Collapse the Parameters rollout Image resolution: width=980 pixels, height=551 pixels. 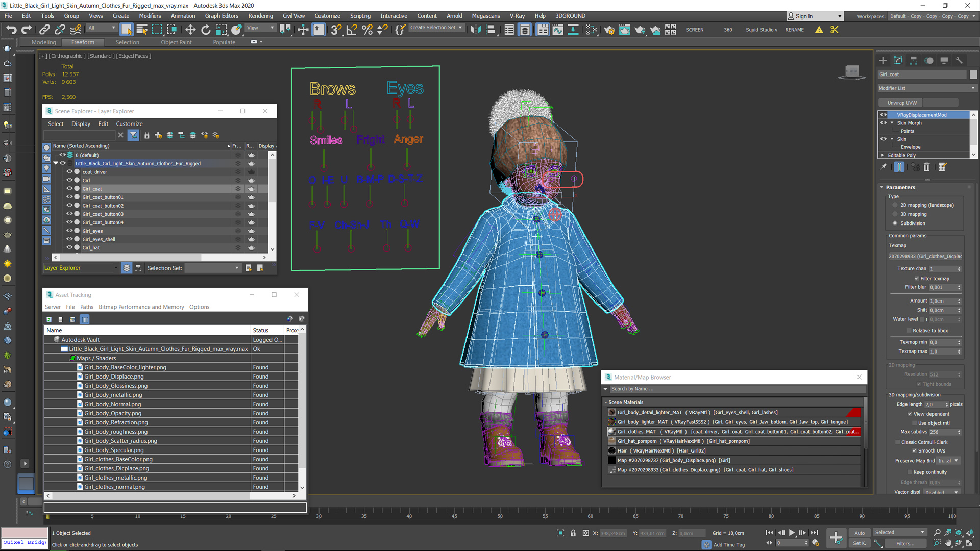881,187
